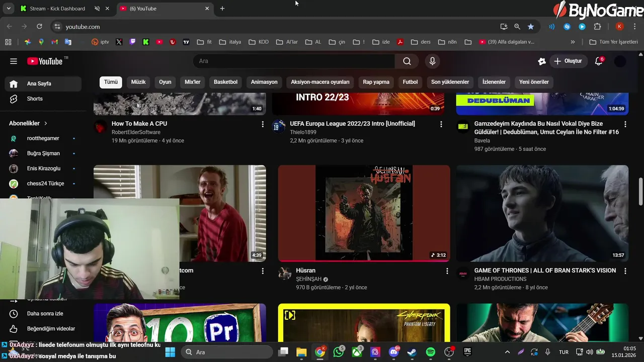This screenshot has width=644, height=362.
Task: Select the Yeni öneriler chip
Action: (x=534, y=82)
